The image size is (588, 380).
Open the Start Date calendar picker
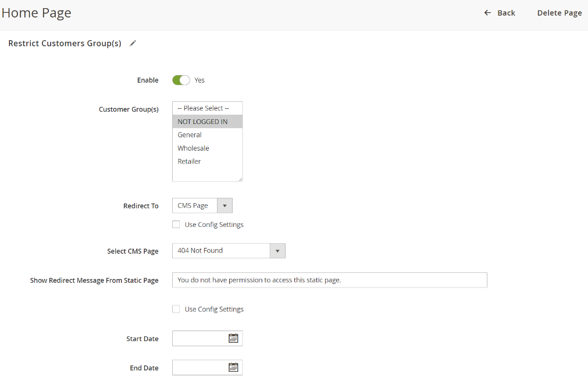coord(233,338)
